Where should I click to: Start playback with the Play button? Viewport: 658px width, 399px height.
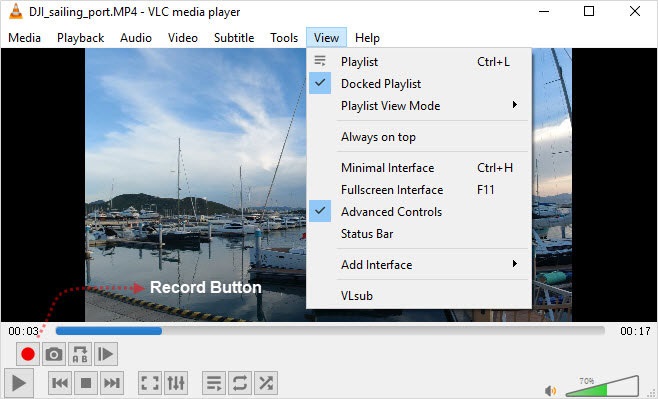(x=19, y=383)
